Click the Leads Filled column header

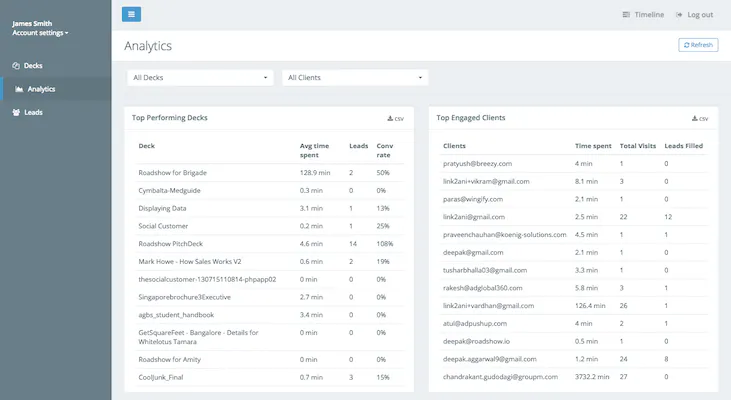click(683, 146)
